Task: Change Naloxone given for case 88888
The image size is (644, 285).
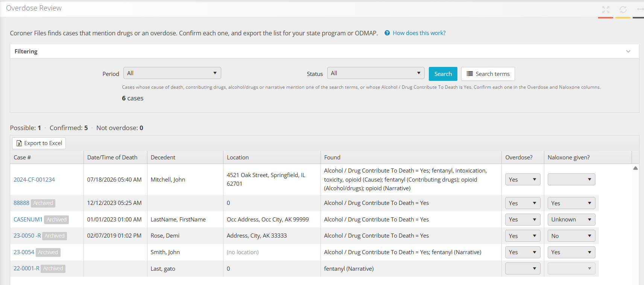Action: 571,203
